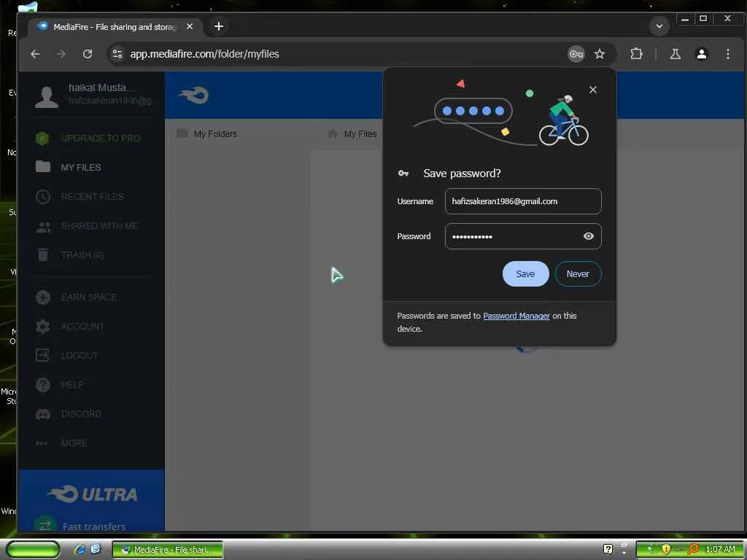This screenshot has width=747, height=560.
Task: Click the browser back arrow
Action: click(x=35, y=54)
